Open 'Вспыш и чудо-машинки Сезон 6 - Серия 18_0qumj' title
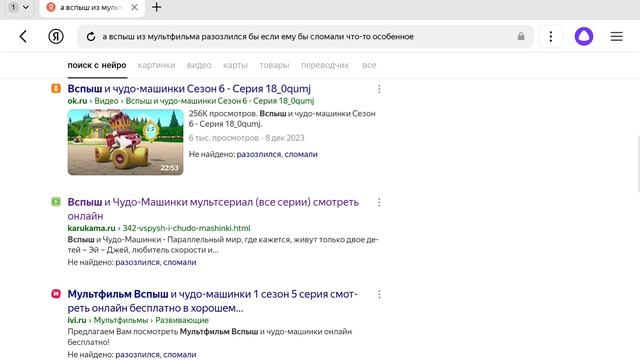Screen dimensions: 640x360 coord(189,89)
